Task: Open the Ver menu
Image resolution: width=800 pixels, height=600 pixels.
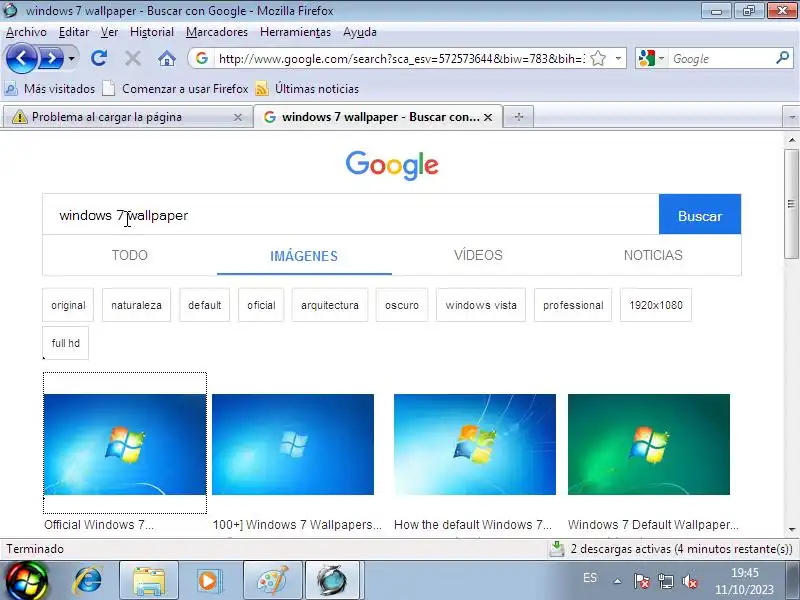Action: 109,32
